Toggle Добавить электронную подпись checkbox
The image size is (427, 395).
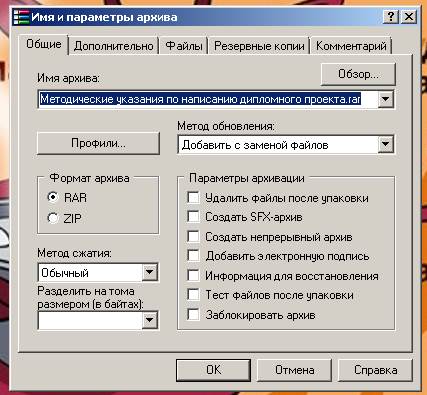point(194,256)
